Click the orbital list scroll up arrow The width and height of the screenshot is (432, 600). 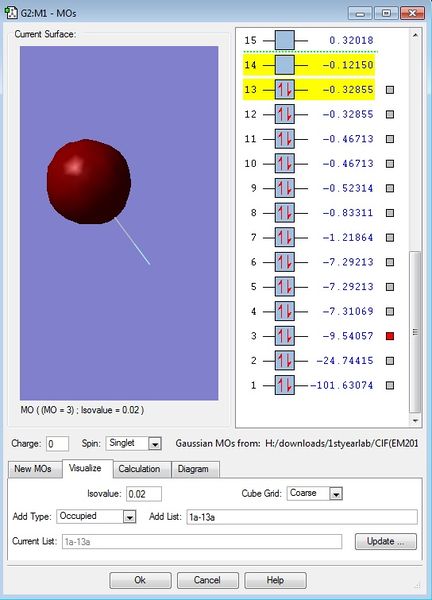tap(415, 35)
